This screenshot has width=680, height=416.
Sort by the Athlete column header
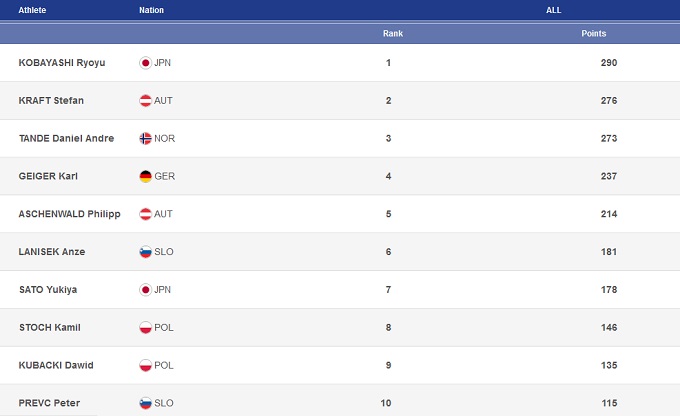pos(33,10)
